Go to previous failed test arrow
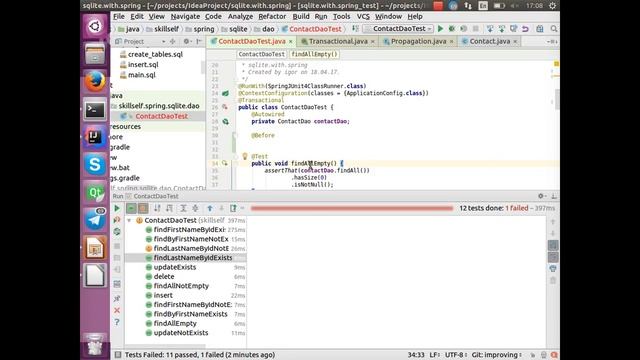The image size is (640, 360). coord(210,208)
